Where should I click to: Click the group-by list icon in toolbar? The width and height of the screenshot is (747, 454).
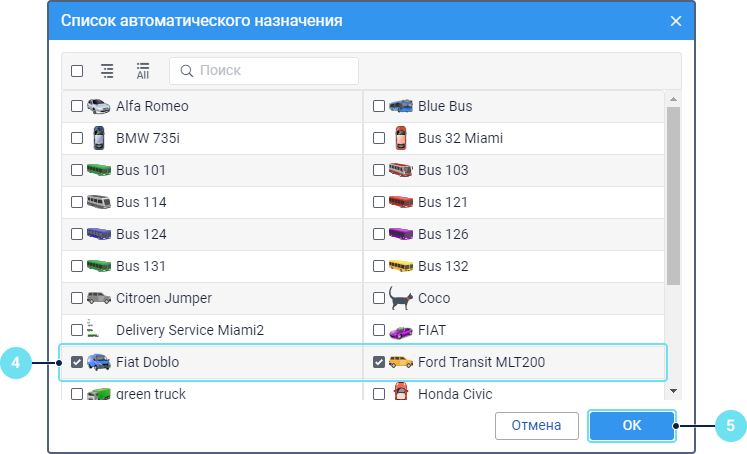click(107, 71)
